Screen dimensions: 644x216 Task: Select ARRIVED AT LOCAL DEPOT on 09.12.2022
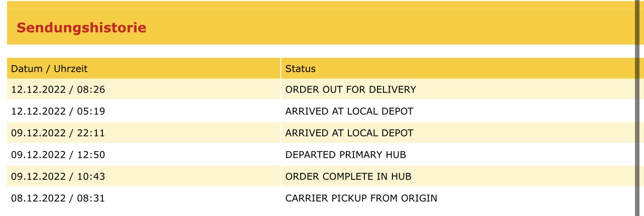coord(349,133)
